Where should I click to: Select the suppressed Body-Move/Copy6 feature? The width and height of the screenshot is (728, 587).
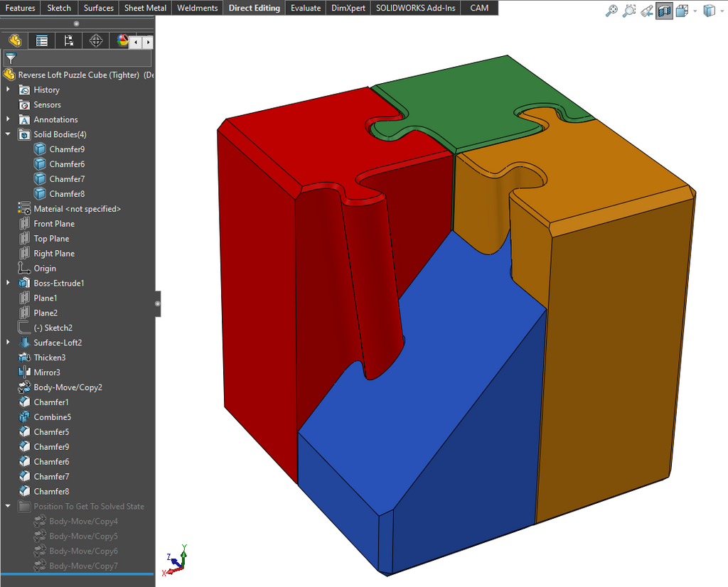coord(75,551)
